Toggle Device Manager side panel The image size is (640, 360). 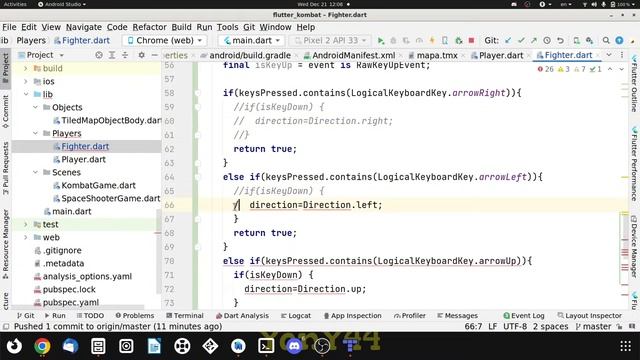634,247
